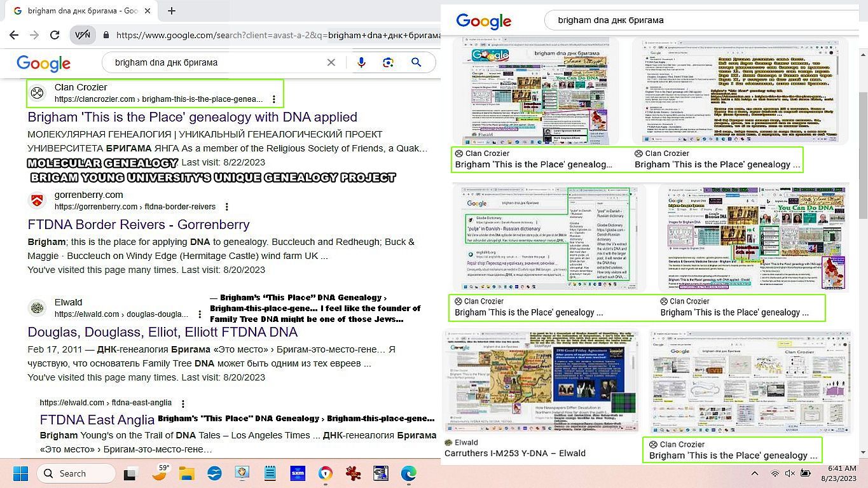
Task: Click the browser forward arrow
Action: [x=34, y=36]
